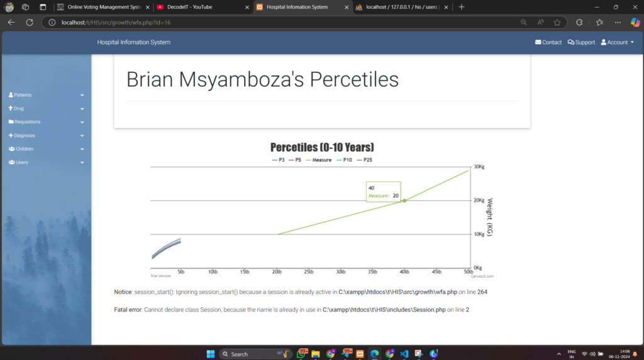Go back with the browser back arrow

[11, 23]
